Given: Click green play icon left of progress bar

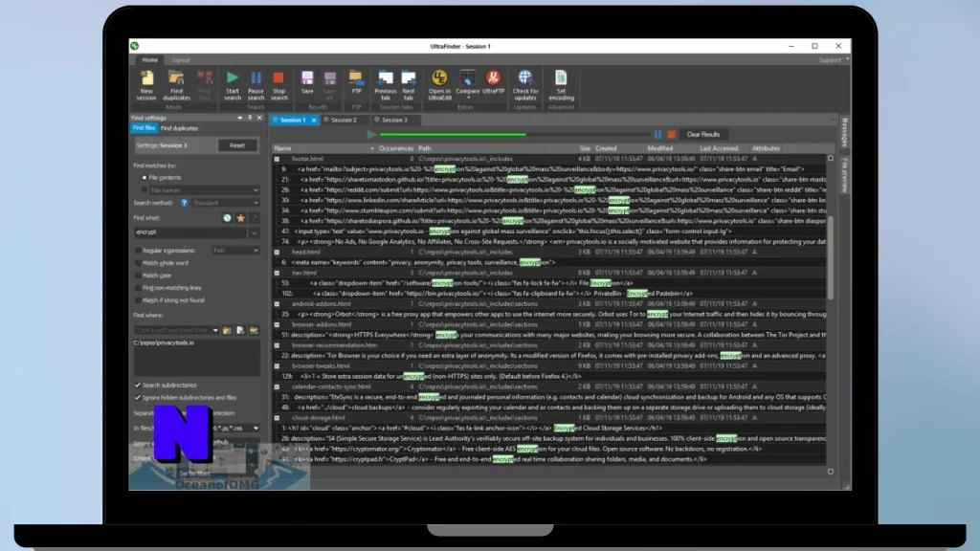Looking at the screenshot, I should (372, 134).
